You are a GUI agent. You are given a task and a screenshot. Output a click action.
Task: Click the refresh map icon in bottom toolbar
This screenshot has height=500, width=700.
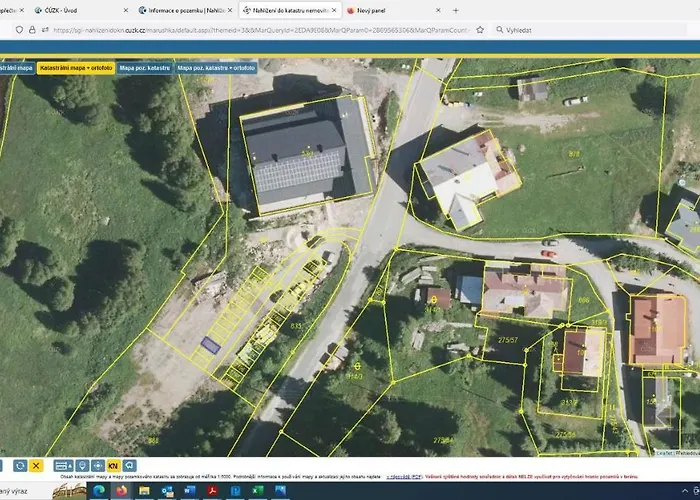point(20,466)
